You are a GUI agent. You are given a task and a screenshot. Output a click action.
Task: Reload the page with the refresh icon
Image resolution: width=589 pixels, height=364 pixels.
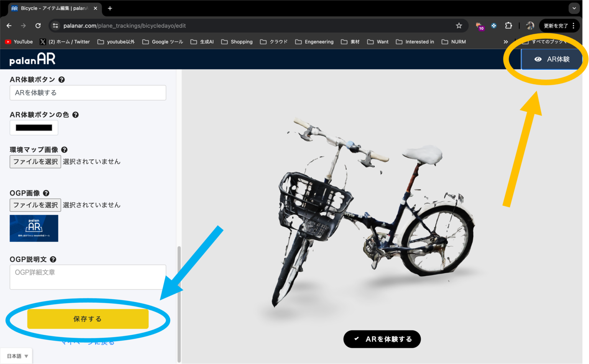(38, 26)
